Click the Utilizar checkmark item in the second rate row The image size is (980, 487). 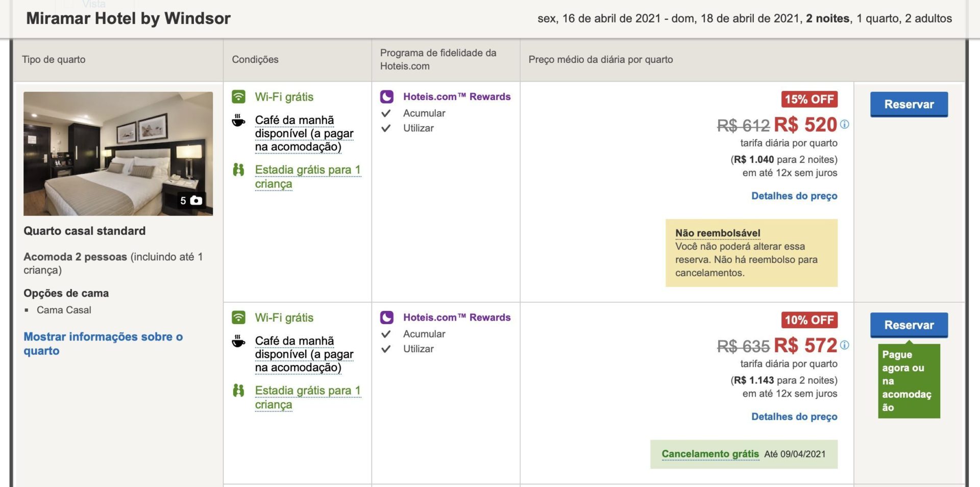[x=419, y=349]
